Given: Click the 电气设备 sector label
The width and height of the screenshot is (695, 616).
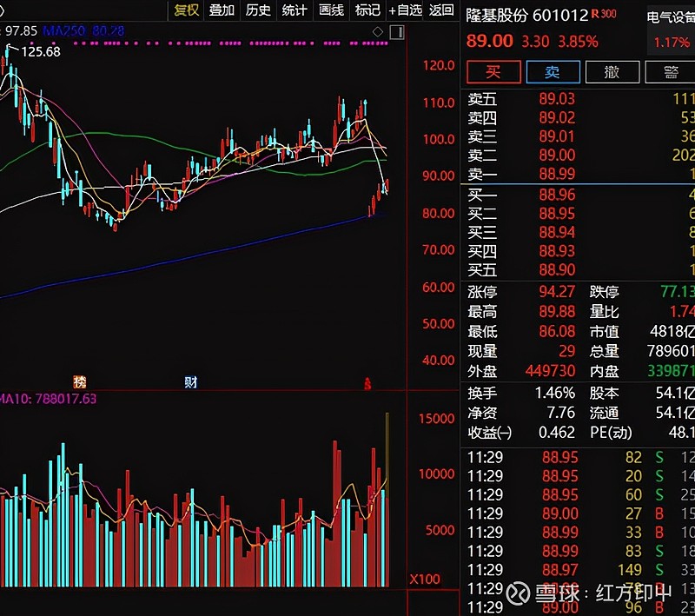Looking at the screenshot, I should tap(671, 17).
